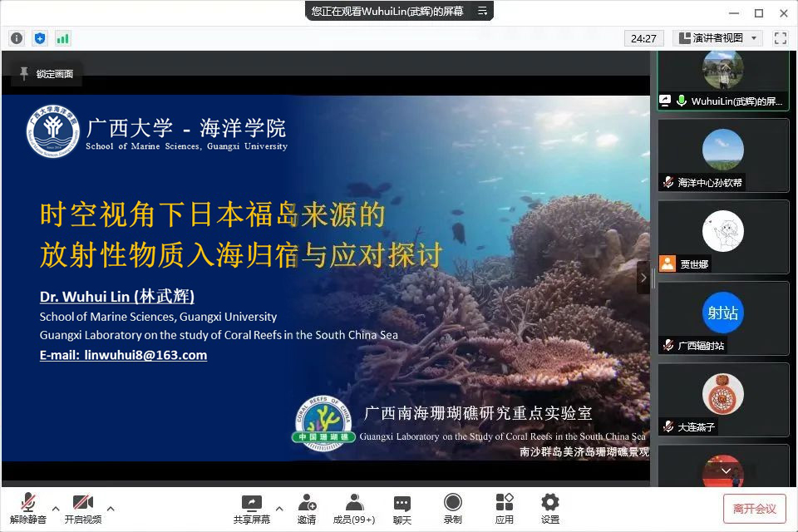The width and height of the screenshot is (798, 532).
Task: Open the 聊天 chat panel
Action: click(402, 508)
